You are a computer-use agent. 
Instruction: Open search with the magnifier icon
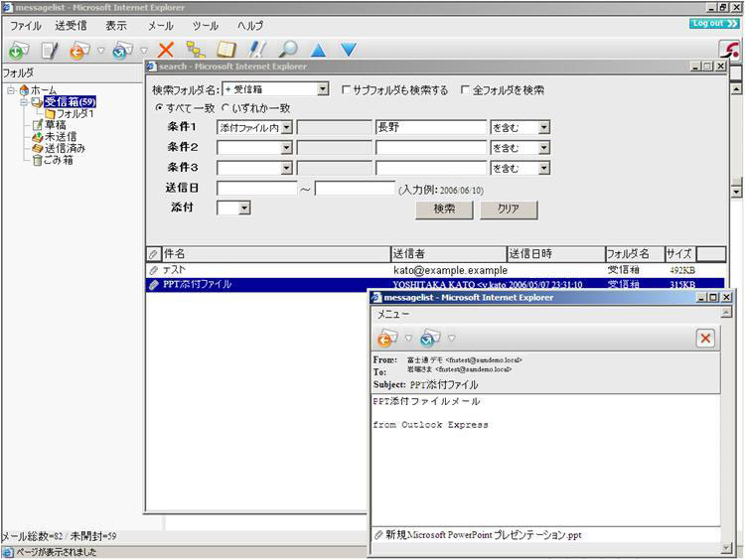coord(287,49)
